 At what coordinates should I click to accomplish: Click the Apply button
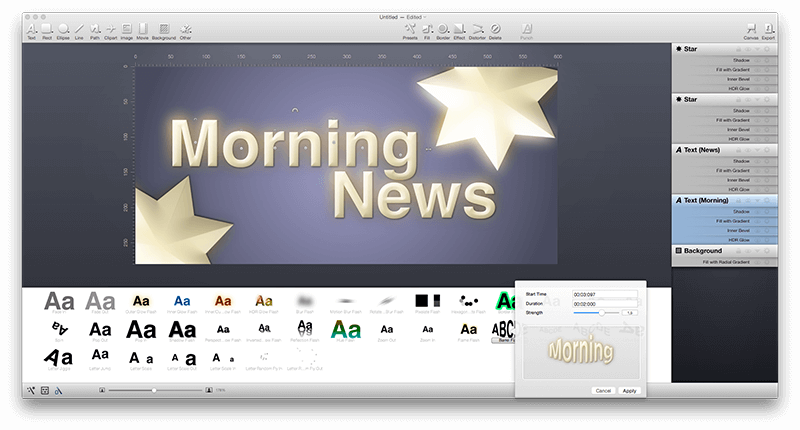630,391
